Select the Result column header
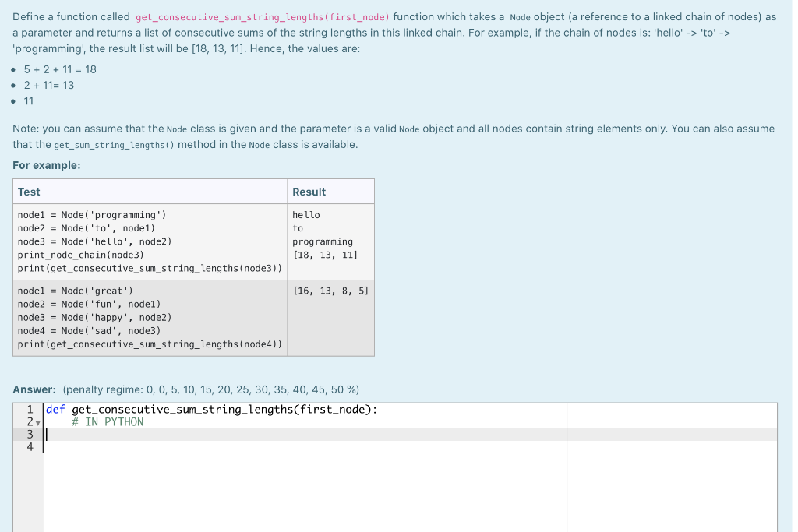Viewport: 798px width, 532px height. pos(307,192)
